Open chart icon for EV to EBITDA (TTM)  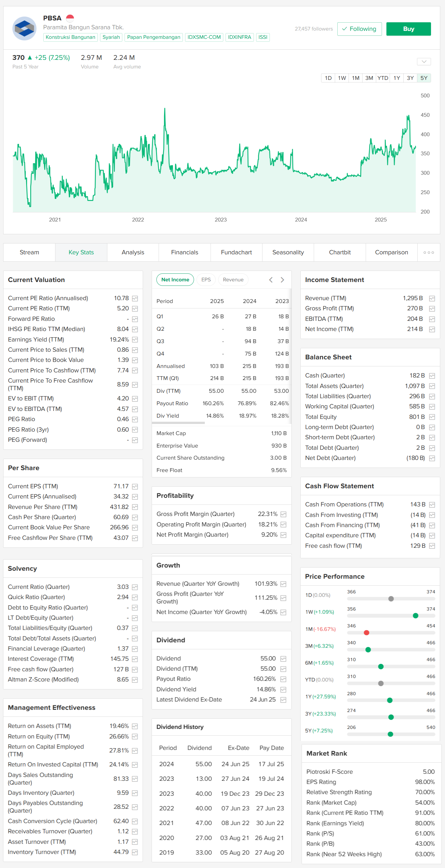pos(135,409)
